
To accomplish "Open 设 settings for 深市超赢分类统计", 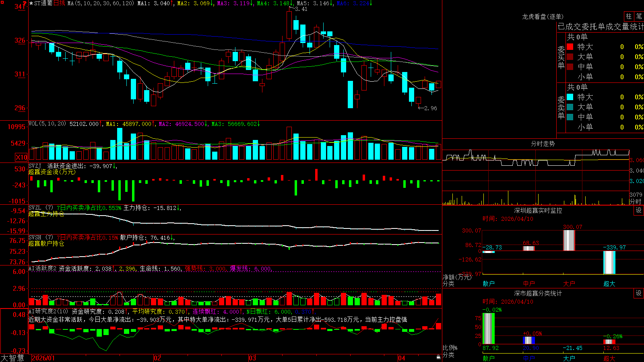I will (639, 293).
